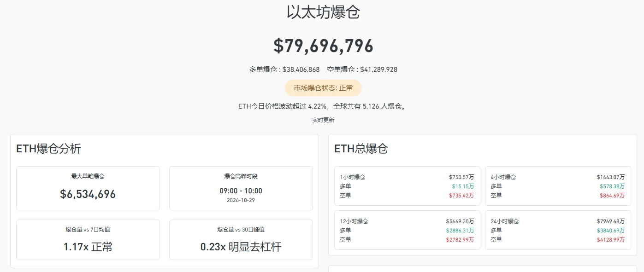Click the 12-hour total $5669.30万

click(x=460, y=221)
